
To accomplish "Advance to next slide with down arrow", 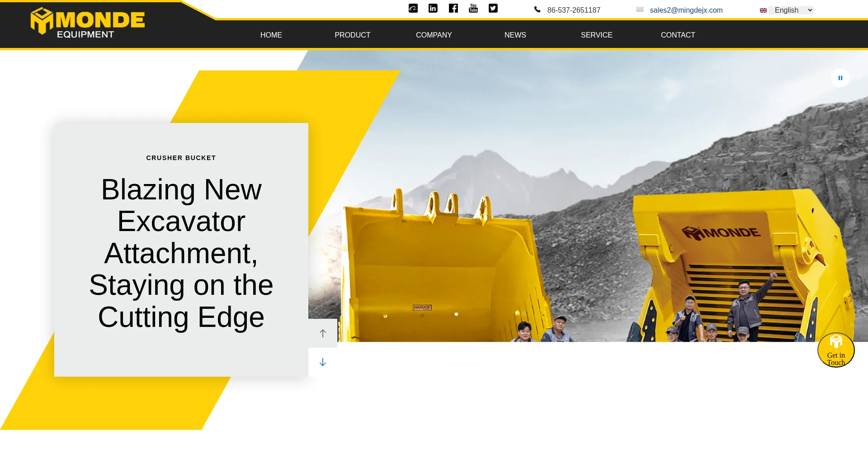I will tap(322, 362).
